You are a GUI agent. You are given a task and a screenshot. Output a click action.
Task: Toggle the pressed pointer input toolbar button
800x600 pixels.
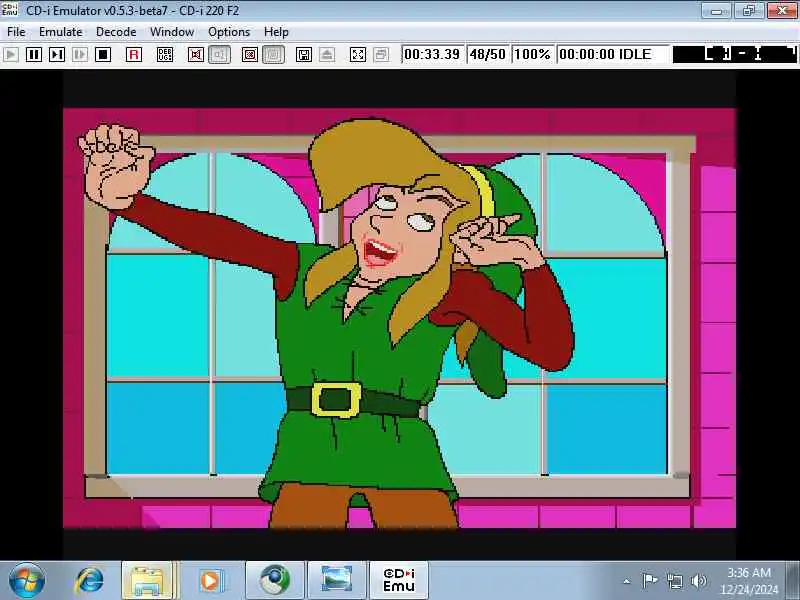pyautogui.click(x=219, y=55)
